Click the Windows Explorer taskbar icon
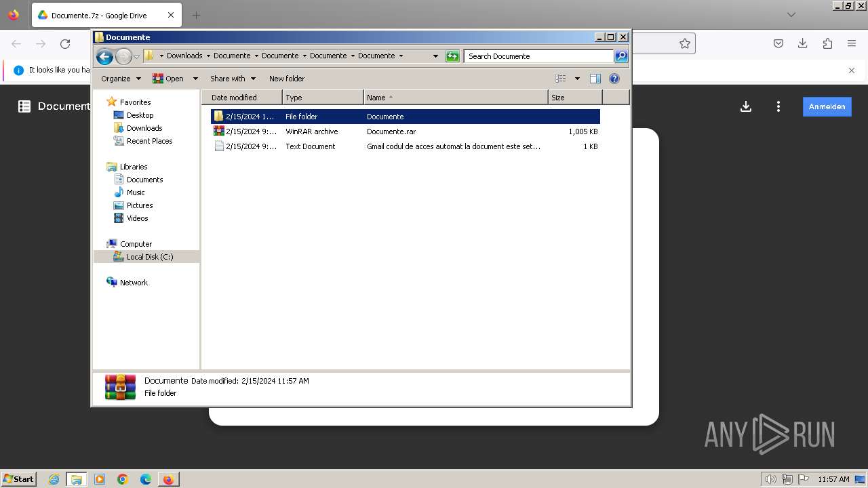Image resolution: width=868 pixels, height=488 pixels. (x=77, y=479)
